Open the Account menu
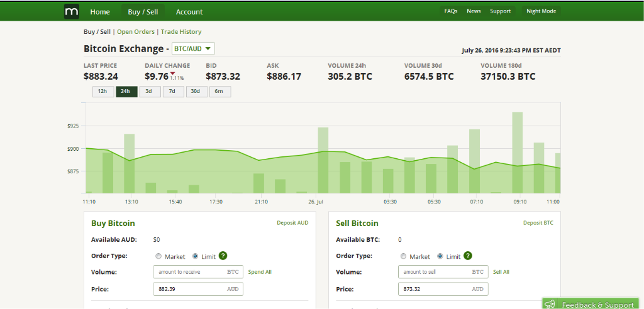The height and width of the screenshot is (309, 644). [189, 12]
